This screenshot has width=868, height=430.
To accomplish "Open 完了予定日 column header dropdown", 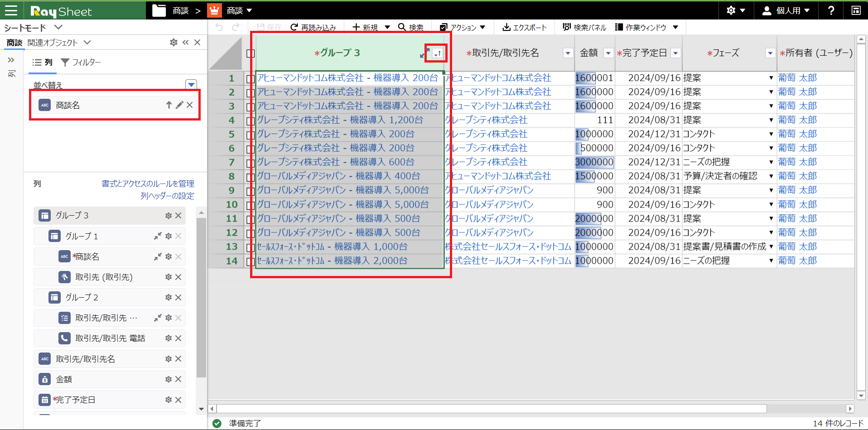I will tap(675, 53).
